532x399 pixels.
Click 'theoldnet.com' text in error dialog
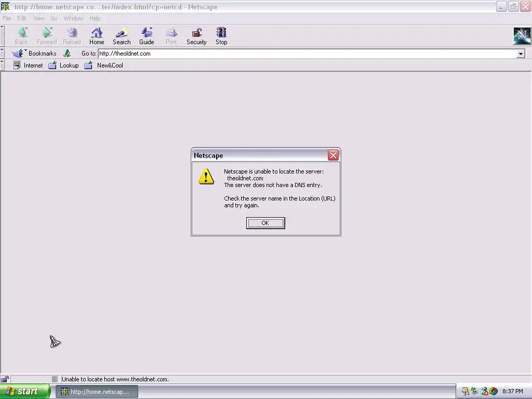point(245,178)
